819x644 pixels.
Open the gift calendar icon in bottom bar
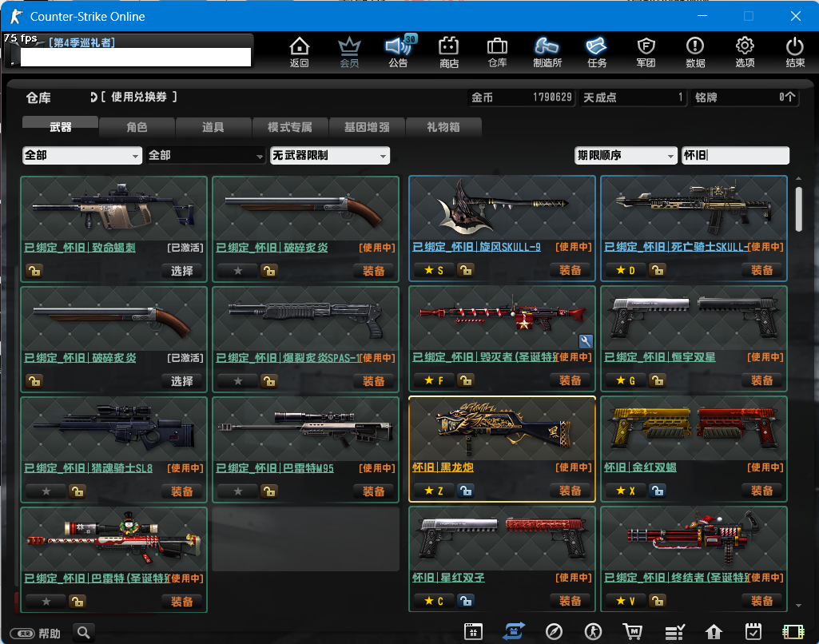click(x=473, y=631)
